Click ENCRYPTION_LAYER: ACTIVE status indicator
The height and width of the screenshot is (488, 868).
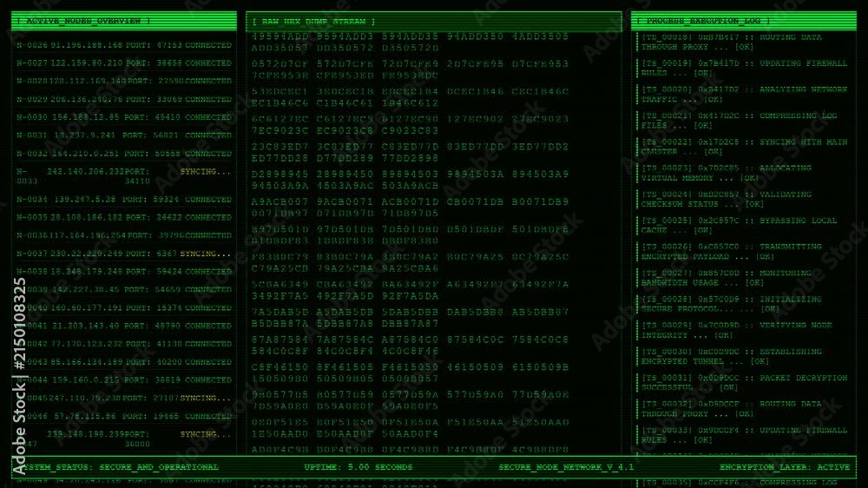coord(785,467)
